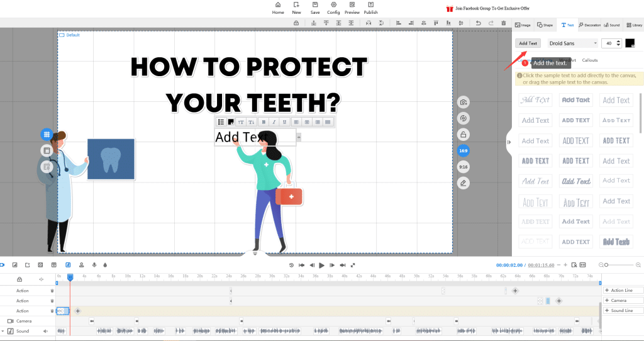This screenshot has width=644, height=341.
Task: Switch canvas ratio to 9:16
Action: click(464, 167)
